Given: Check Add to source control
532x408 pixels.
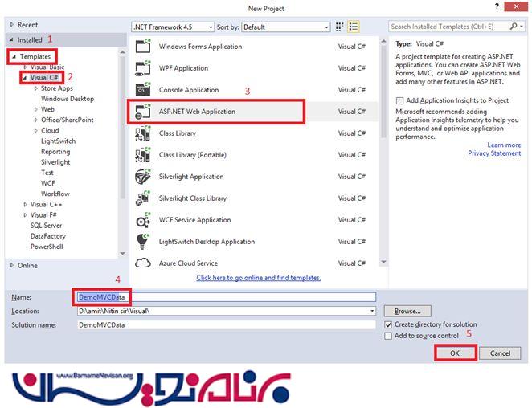Looking at the screenshot, I should pos(388,336).
